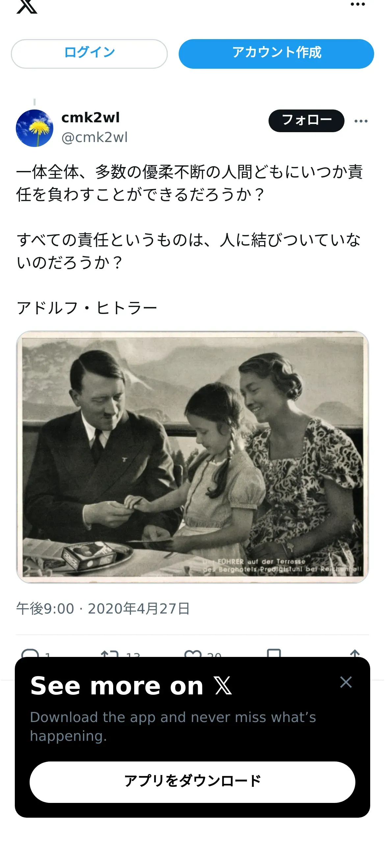Click the tweet timestamp 午後9:00 · 2020年4月27日
Viewport: 385px width, 868px height.
[x=103, y=609]
